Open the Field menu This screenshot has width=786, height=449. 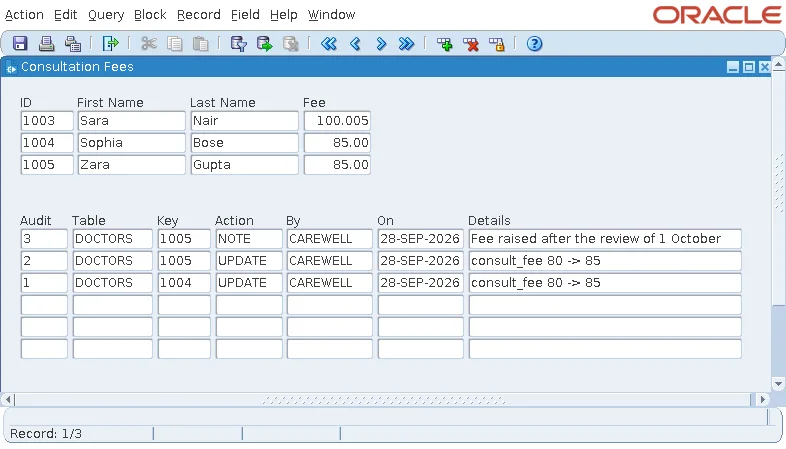click(x=246, y=15)
